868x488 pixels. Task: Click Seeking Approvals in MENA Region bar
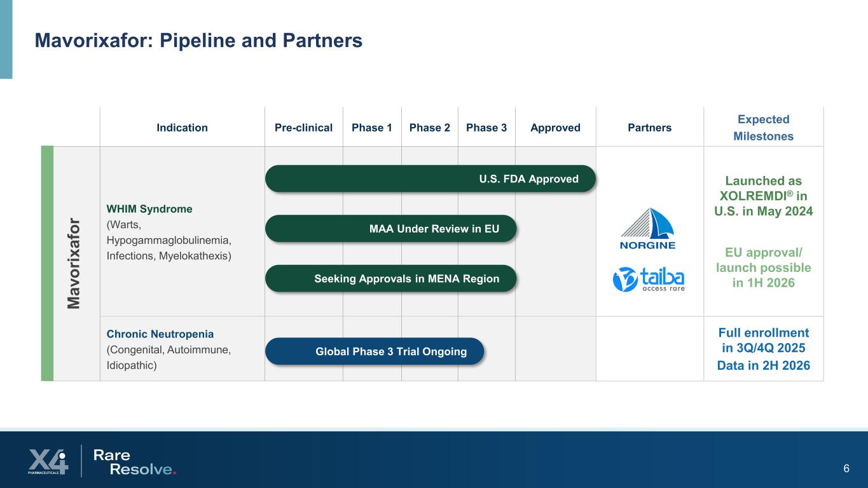390,278
